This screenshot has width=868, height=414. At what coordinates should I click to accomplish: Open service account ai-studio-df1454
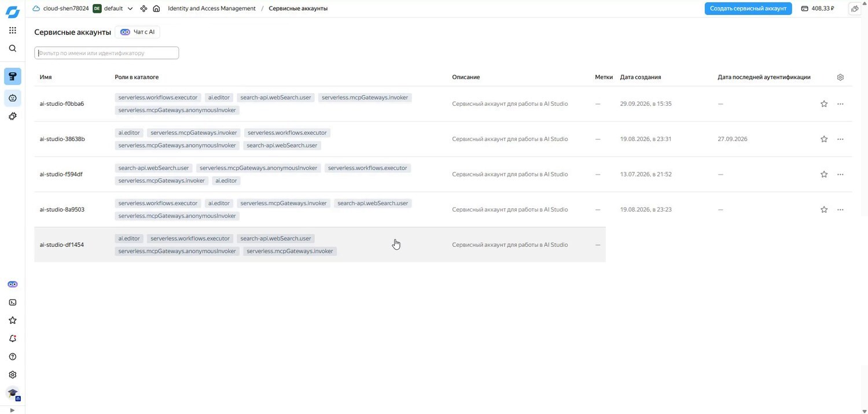(x=61, y=245)
